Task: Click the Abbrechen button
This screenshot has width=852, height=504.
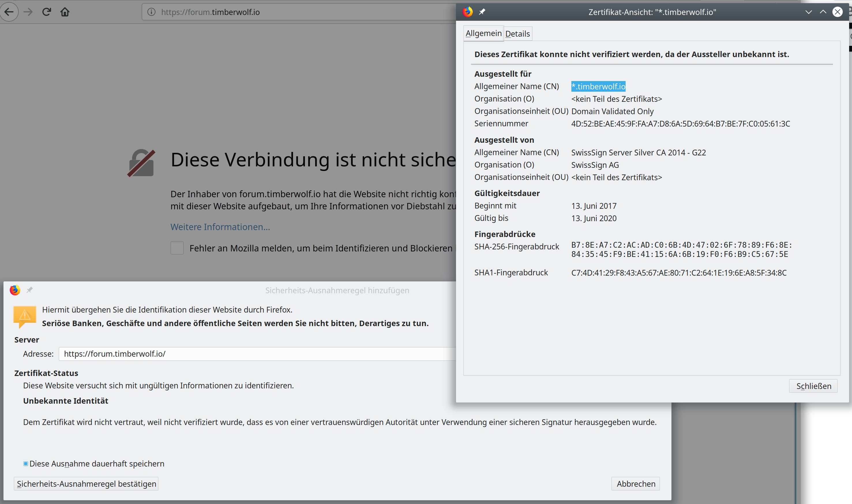Action: (x=636, y=484)
